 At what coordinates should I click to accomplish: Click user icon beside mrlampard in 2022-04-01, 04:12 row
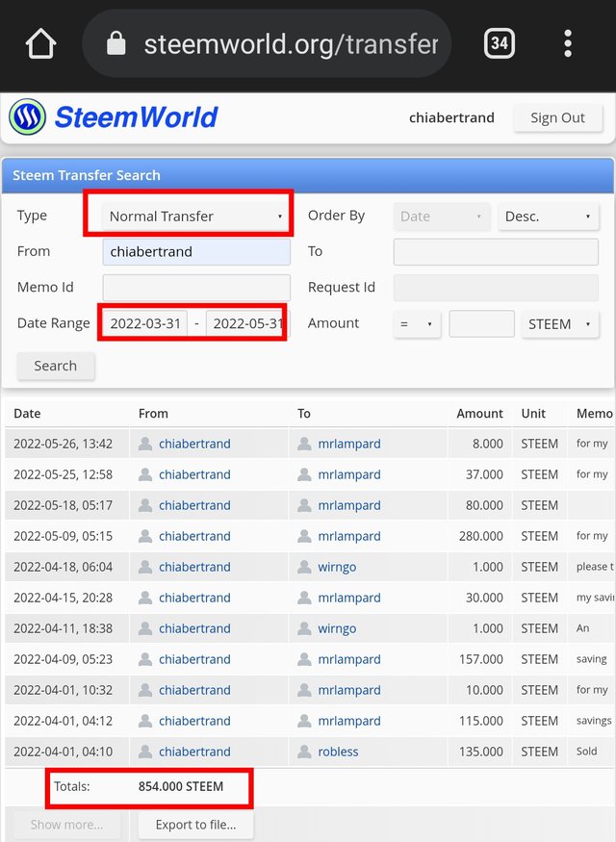(304, 721)
